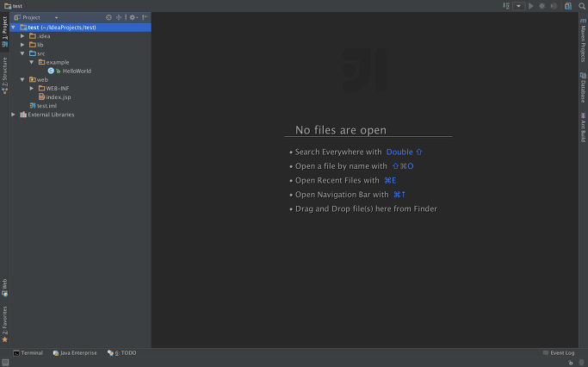Image resolution: width=588 pixels, height=367 pixels.
Task: Open the Terminal tool window tab
Action: pyautogui.click(x=28, y=353)
